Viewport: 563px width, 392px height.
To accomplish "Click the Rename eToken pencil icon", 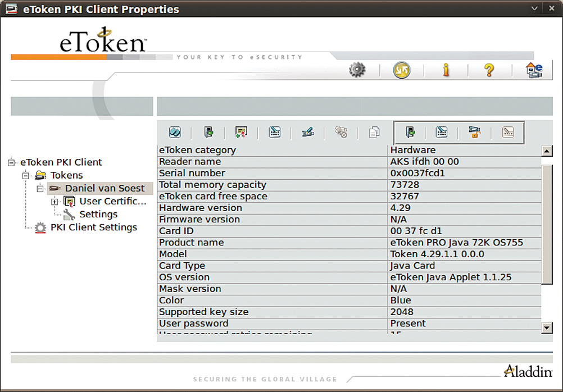I will (308, 133).
